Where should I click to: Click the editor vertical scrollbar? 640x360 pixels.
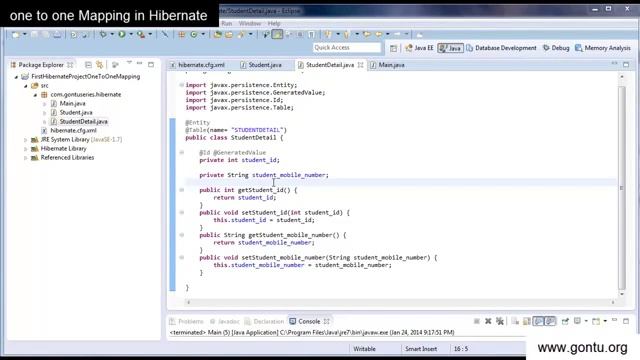(622, 188)
